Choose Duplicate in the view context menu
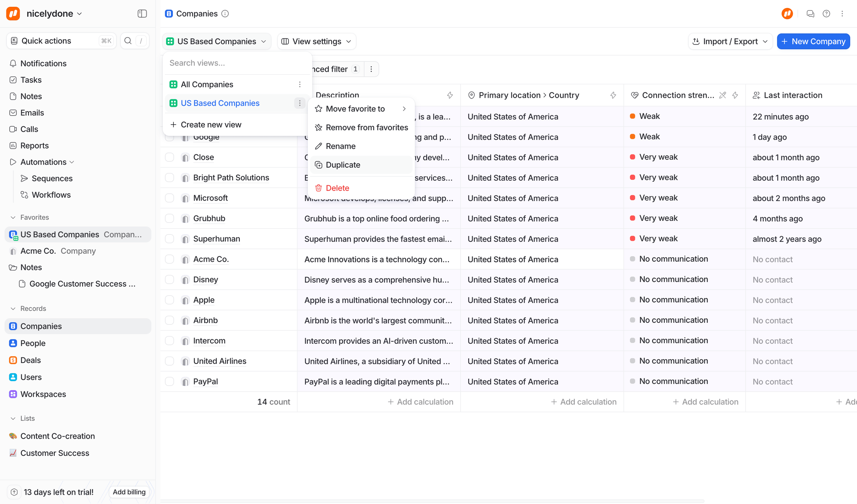This screenshot has height=504, width=857. pos(361,165)
